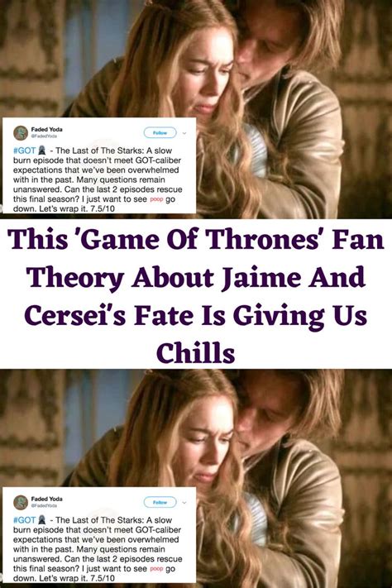
Task: Open the lower Jaime and Cersei photo
Action: (x=196, y=479)
